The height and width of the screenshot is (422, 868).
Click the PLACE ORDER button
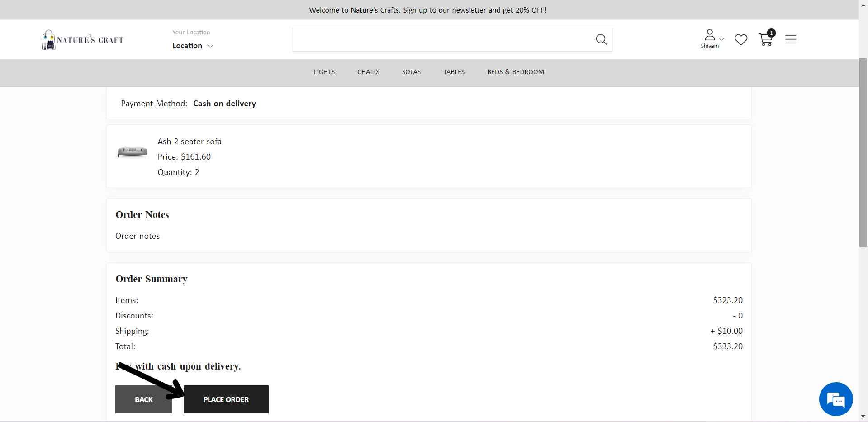[x=226, y=399]
